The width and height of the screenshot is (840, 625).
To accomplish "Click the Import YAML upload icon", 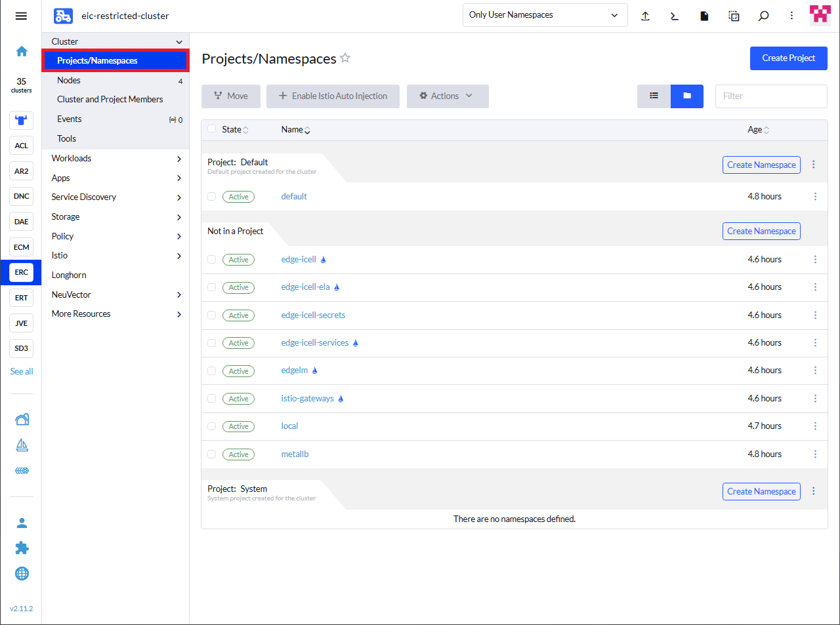I will [x=645, y=16].
